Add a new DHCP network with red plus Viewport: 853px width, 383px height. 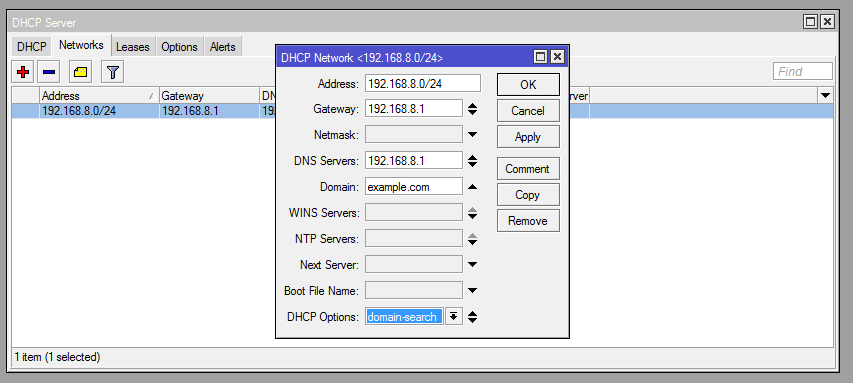pyautogui.click(x=23, y=72)
